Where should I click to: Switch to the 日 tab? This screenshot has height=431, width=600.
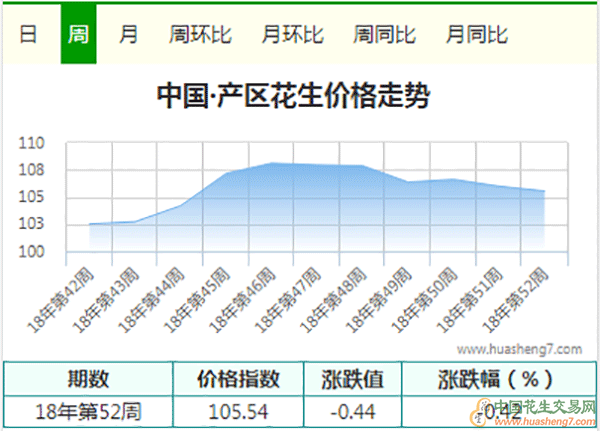click(29, 34)
